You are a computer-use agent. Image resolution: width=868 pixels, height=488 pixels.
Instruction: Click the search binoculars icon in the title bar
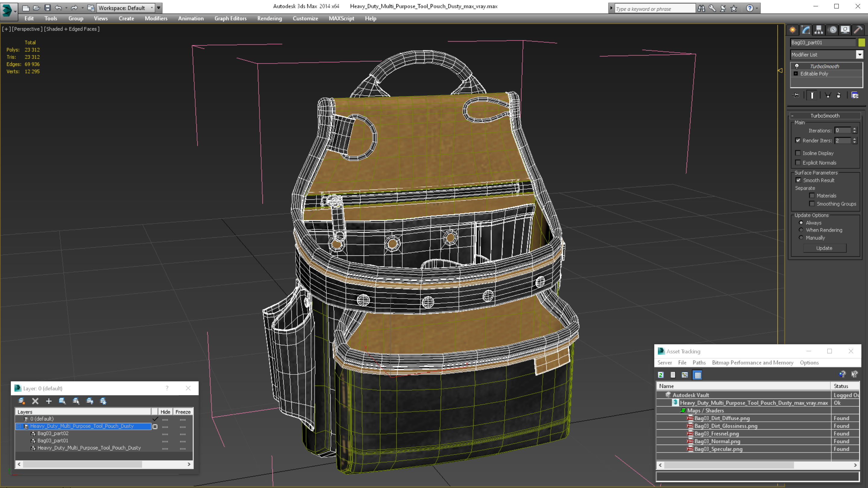701,8
